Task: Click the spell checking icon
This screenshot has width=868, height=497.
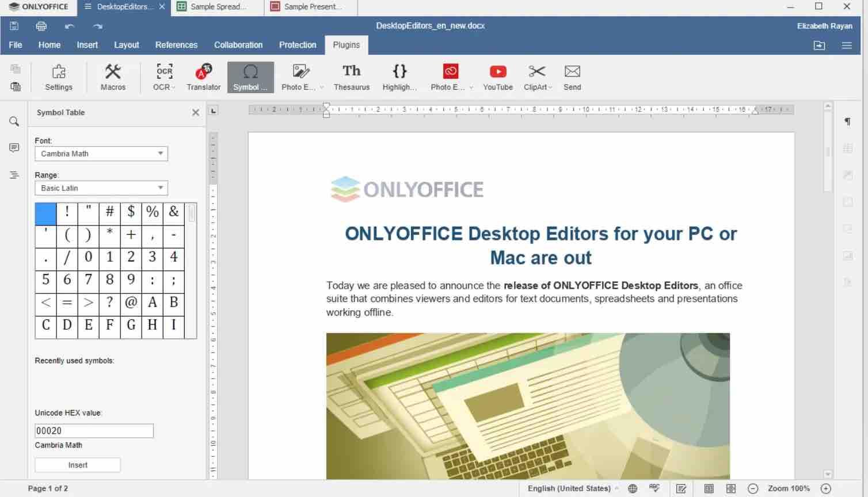Action: tap(654, 488)
